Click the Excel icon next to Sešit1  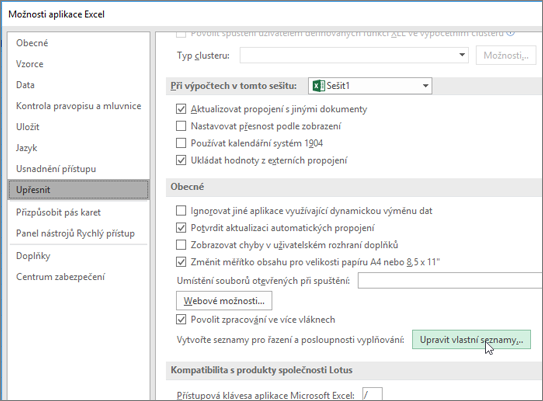coord(318,86)
